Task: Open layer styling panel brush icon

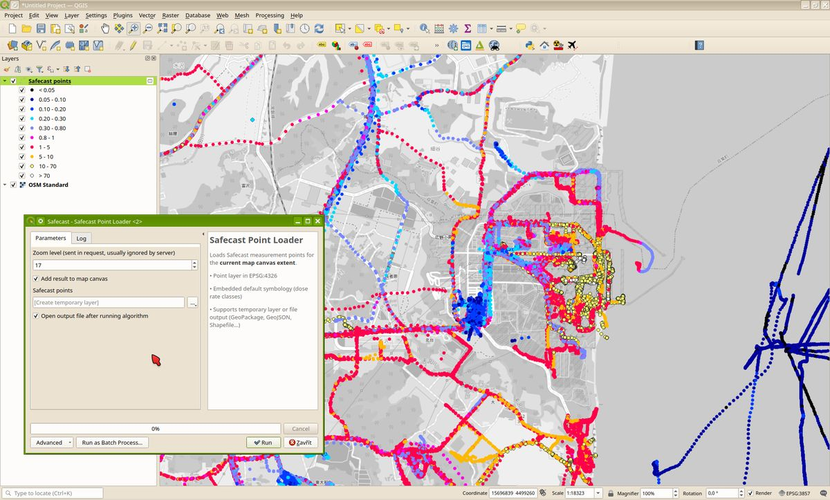Action: point(7,69)
